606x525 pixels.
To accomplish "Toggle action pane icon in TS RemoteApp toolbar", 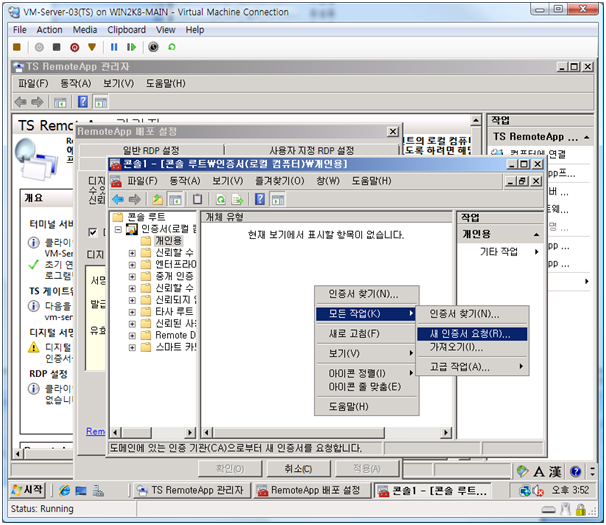I will (x=101, y=102).
